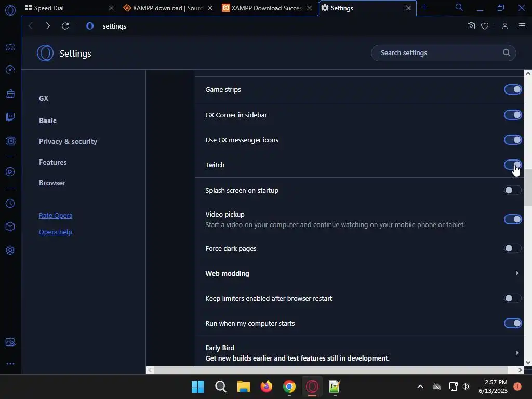Screen dimensions: 532x399
Task: Open the GX speed limiter gauge icon
Action: tap(10, 70)
